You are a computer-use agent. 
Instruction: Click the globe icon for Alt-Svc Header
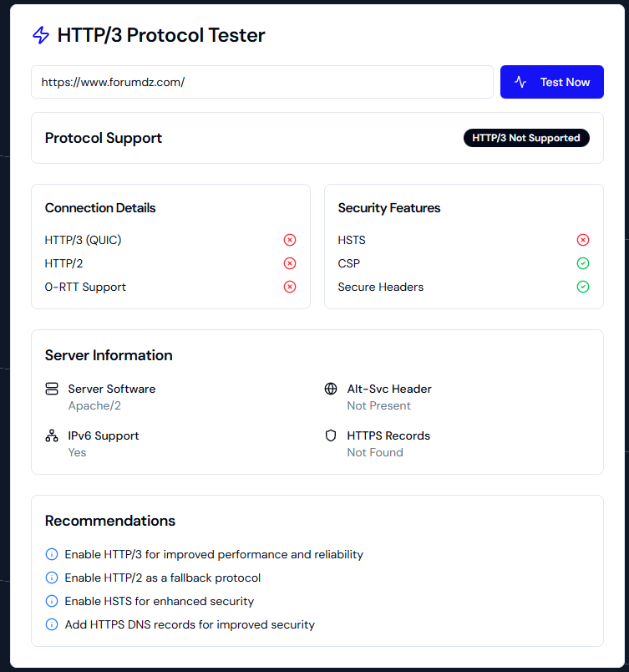(331, 389)
